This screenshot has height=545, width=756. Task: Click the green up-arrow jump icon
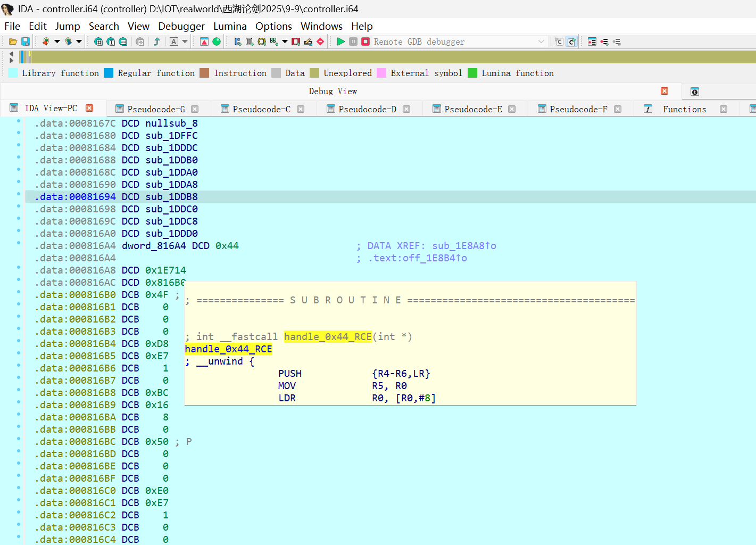pyautogui.click(x=157, y=42)
